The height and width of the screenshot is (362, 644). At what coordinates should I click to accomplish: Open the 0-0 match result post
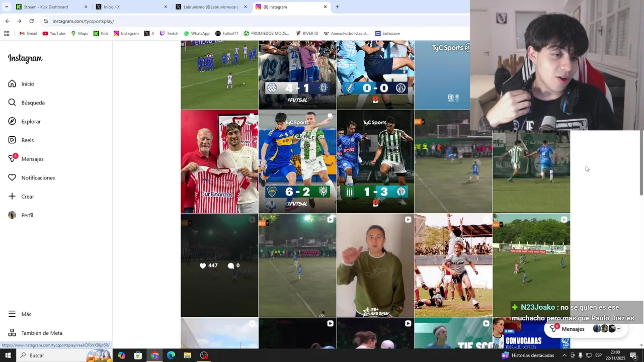(375, 75)
